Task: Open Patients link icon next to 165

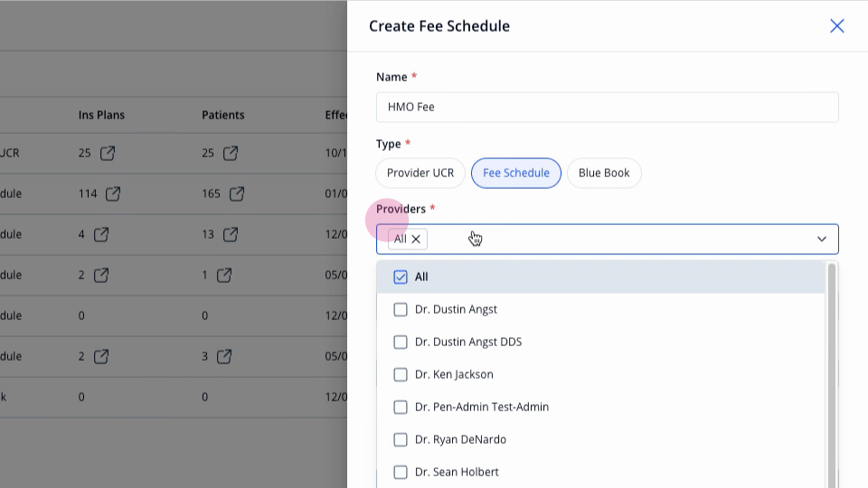Action: [x=236, y=193]
